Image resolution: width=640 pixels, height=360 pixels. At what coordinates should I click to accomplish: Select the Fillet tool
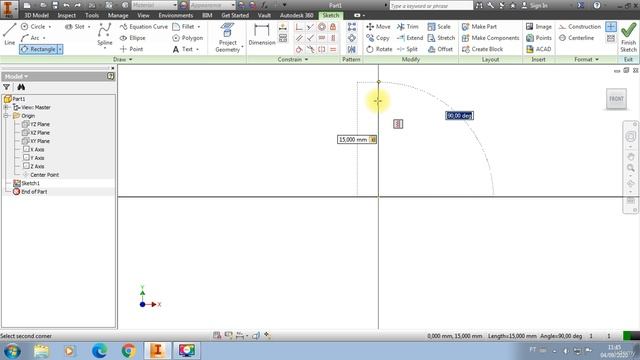click(183, 27)
